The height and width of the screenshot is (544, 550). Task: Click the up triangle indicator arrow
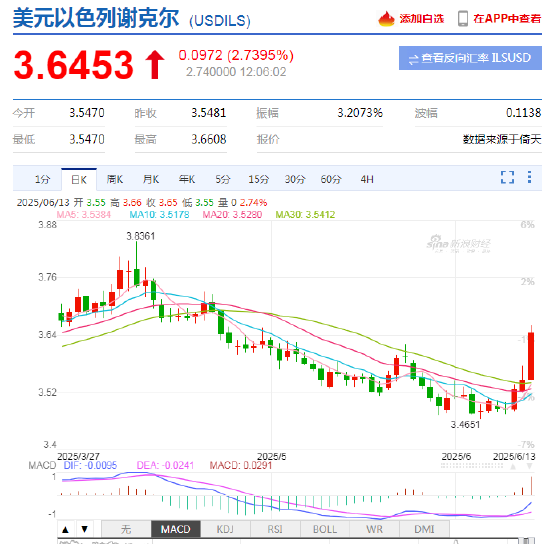[x=65, y=529]
